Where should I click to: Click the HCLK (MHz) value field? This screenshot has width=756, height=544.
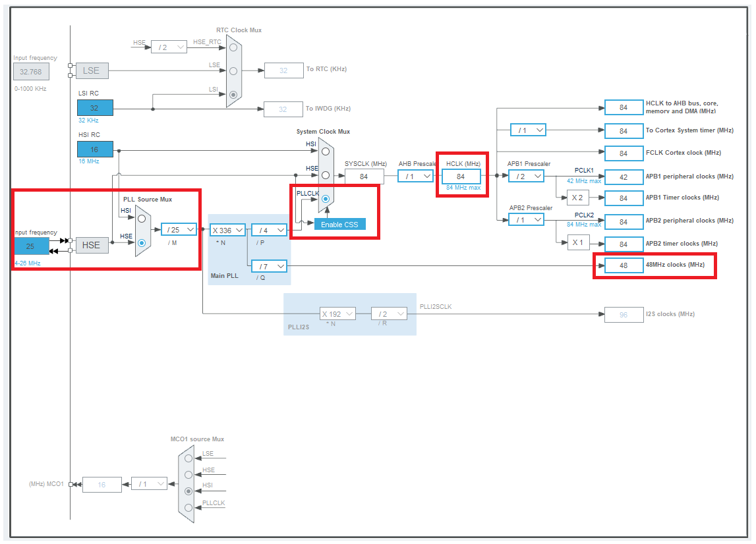tap(461, 177)
